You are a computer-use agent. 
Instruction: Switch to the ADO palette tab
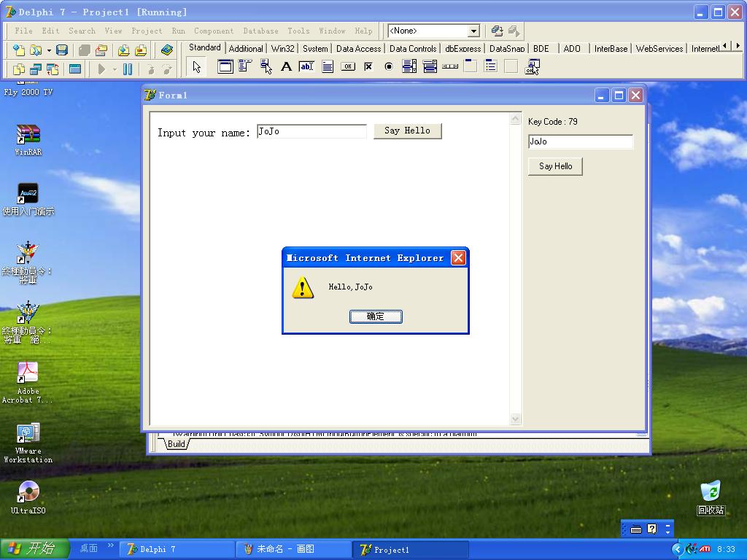point(572,49)
